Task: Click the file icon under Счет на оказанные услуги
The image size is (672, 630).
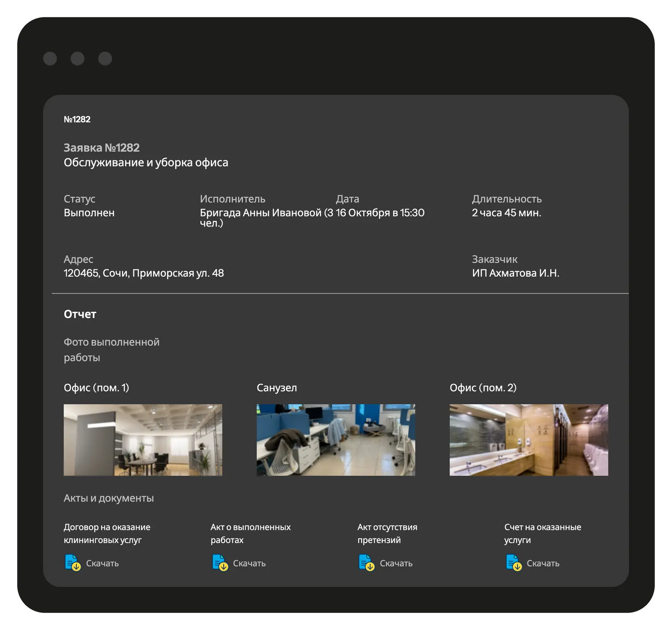Action: [x=513, y=563]
